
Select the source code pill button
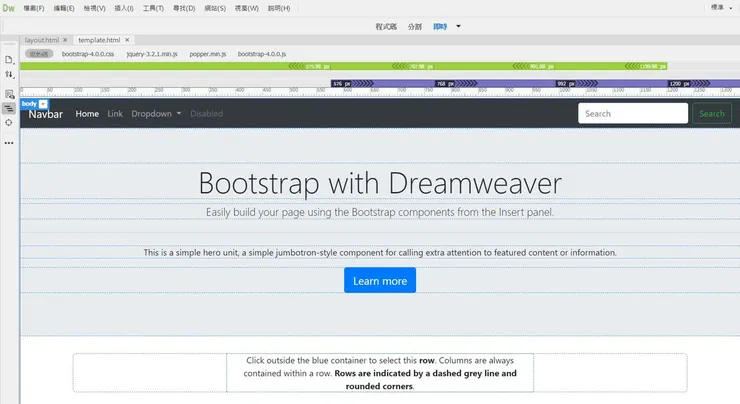39,54
